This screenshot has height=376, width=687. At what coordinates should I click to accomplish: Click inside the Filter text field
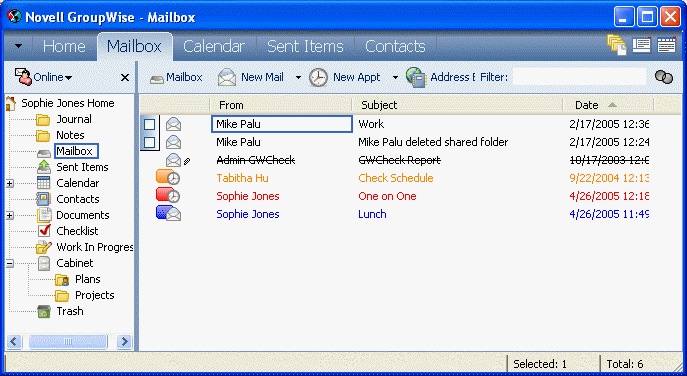coord(579,77)
